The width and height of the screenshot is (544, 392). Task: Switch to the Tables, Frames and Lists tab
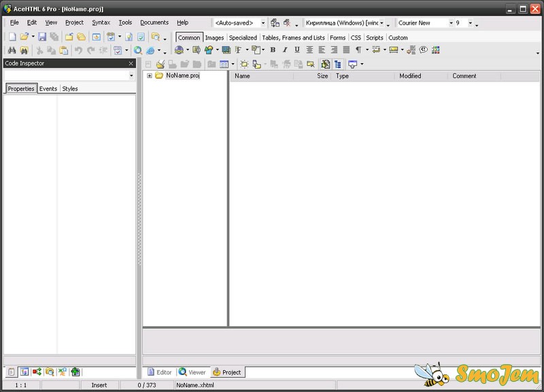point(294,38)
